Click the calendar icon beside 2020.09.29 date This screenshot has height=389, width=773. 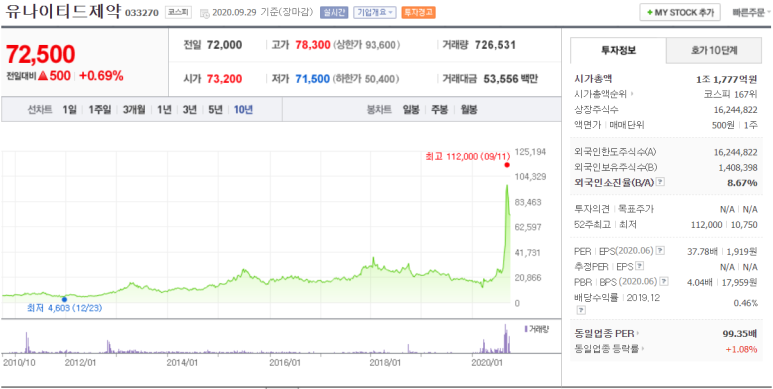205,13
